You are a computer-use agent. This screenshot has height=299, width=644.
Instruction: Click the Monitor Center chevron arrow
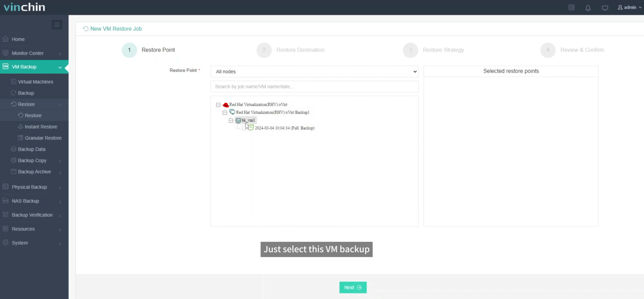(x=60, y=54)
